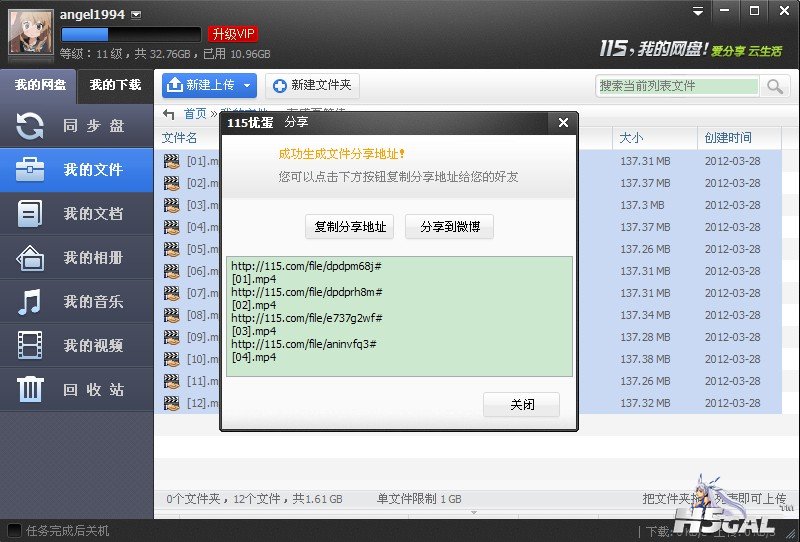Open 我的音乐 music section
The width and height of the screenshot is (800, 542).
click(77, 302)
